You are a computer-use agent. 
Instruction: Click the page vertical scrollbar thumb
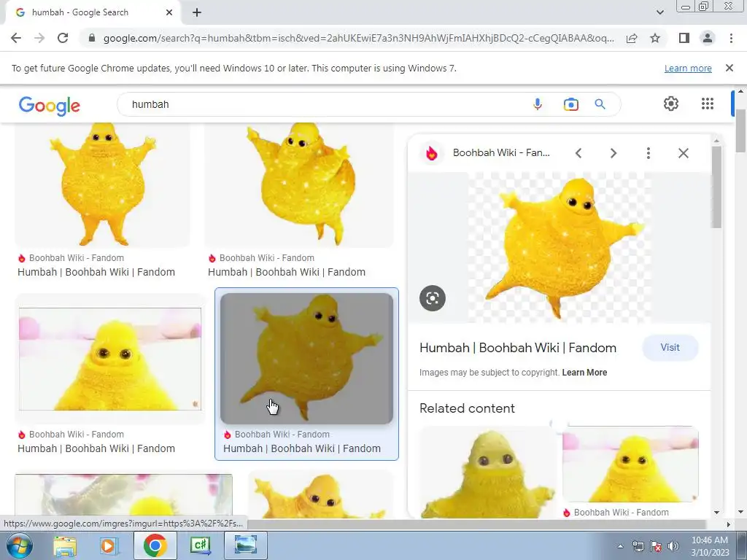click(740, 131)
